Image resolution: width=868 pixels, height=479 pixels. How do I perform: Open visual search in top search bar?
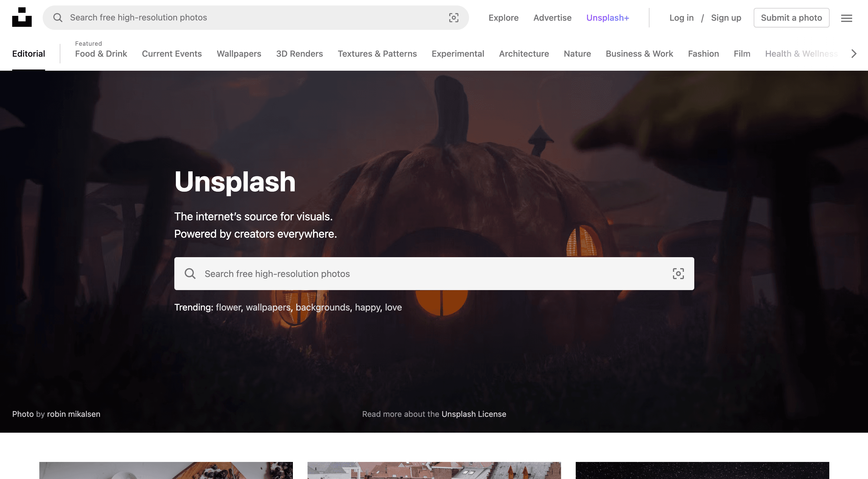[x=454, y=17]
